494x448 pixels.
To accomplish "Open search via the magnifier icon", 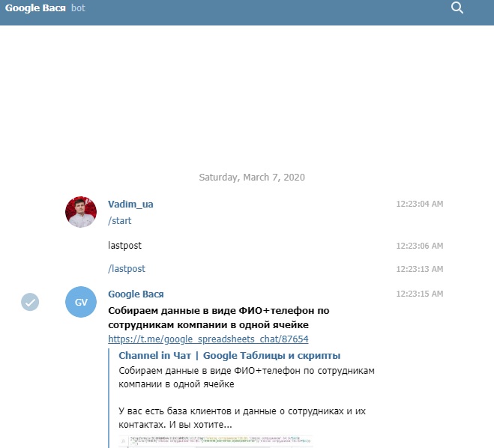I will pos(457,7).
